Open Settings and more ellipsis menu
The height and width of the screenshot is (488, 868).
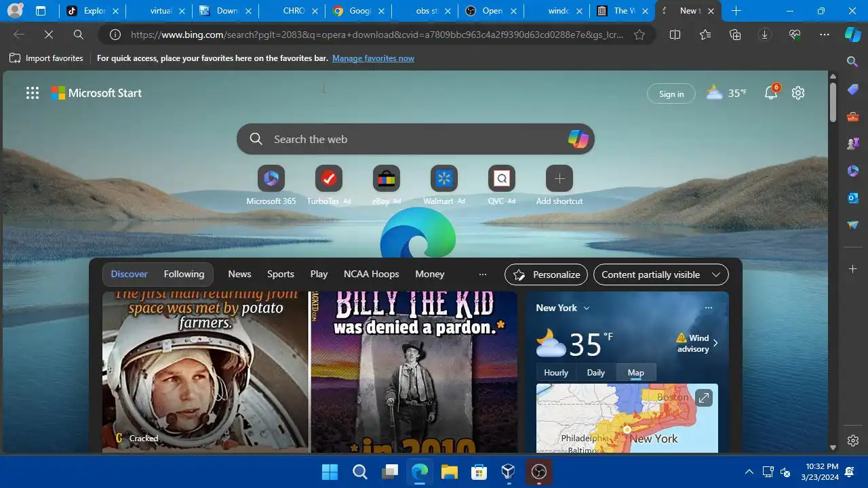coord(825,35)
